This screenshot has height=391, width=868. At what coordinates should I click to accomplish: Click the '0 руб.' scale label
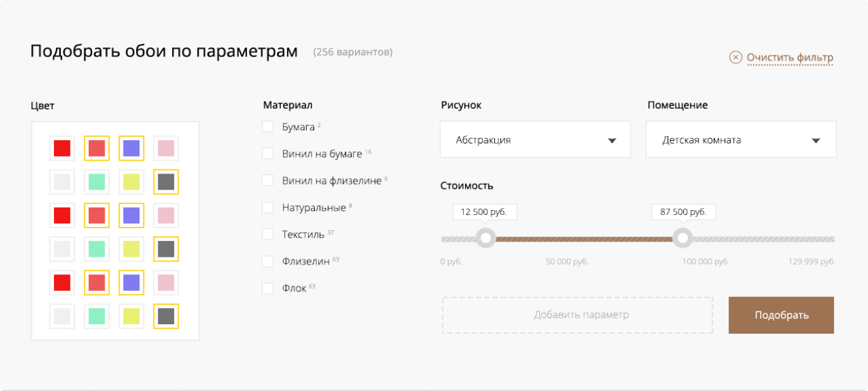click(x=451, y=262)
